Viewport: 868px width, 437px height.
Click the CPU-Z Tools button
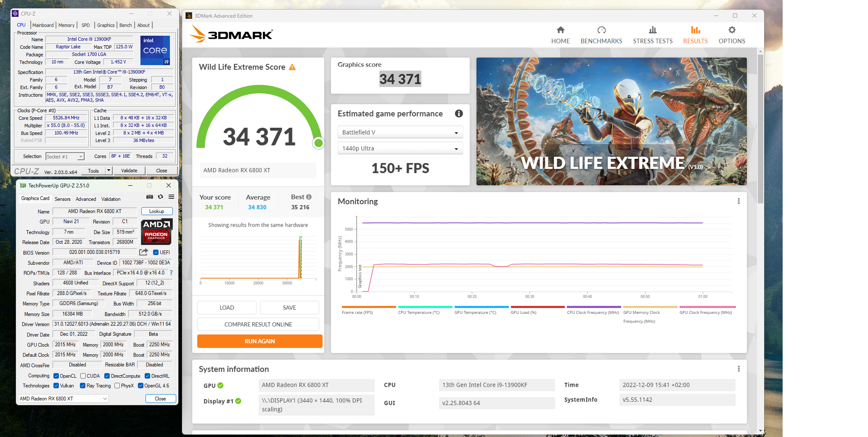pos(93,171)
